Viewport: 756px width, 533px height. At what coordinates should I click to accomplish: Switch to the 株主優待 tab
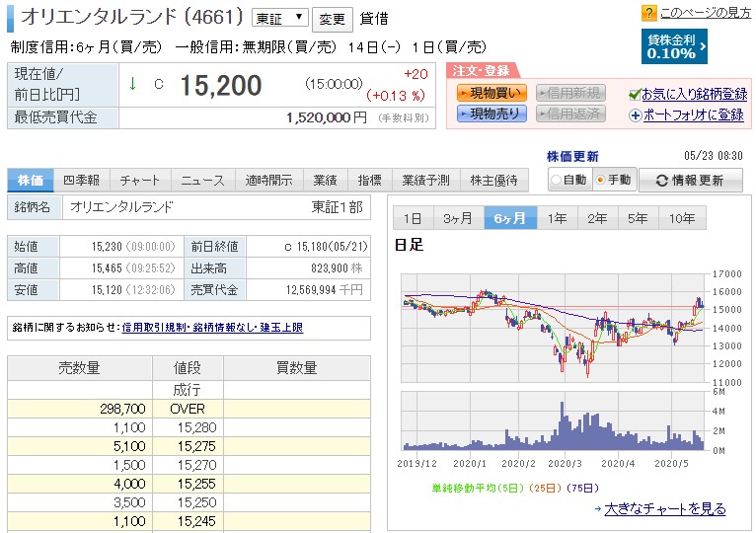(494, 181)
